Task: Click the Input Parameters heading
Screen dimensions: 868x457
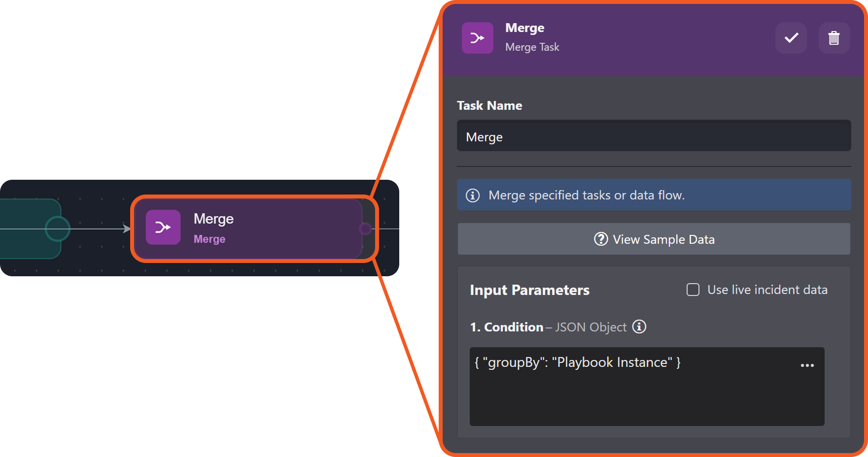Action: (x=529, y=290)
